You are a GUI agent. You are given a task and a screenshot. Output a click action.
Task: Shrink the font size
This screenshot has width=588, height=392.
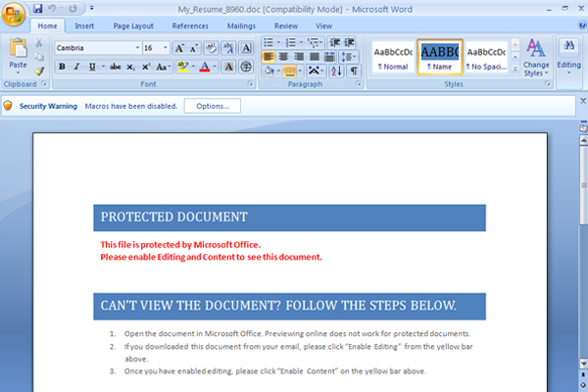(x=194, y=48)
